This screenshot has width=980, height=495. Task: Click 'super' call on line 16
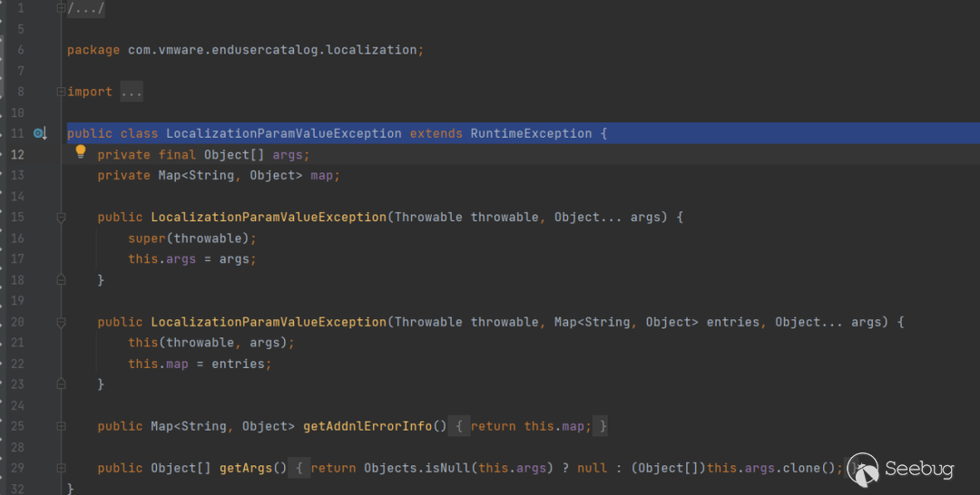(147, 238)
